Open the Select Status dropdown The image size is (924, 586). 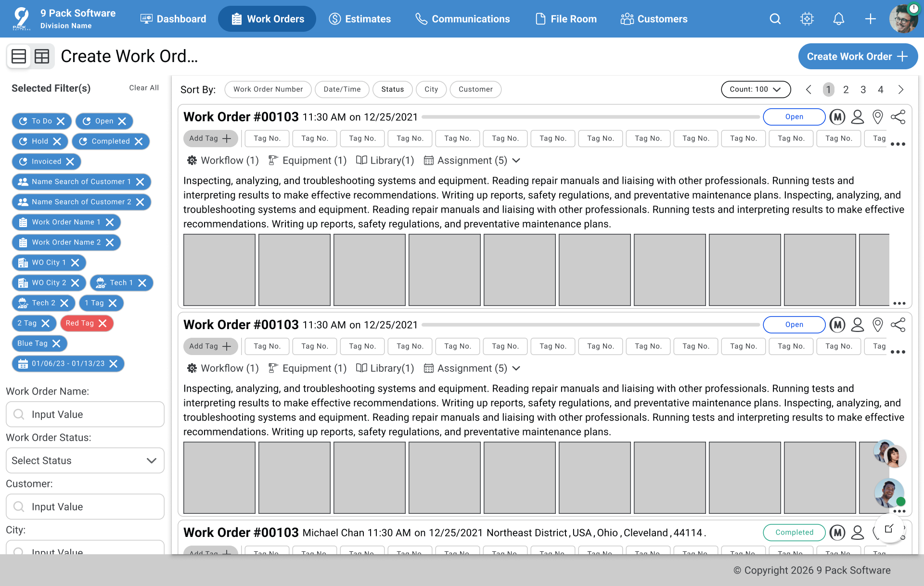85,460
